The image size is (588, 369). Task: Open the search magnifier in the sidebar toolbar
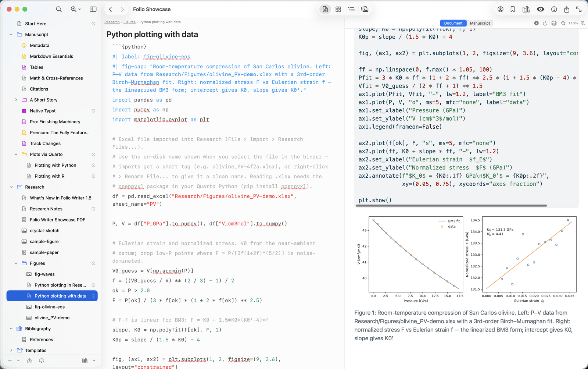59,9
